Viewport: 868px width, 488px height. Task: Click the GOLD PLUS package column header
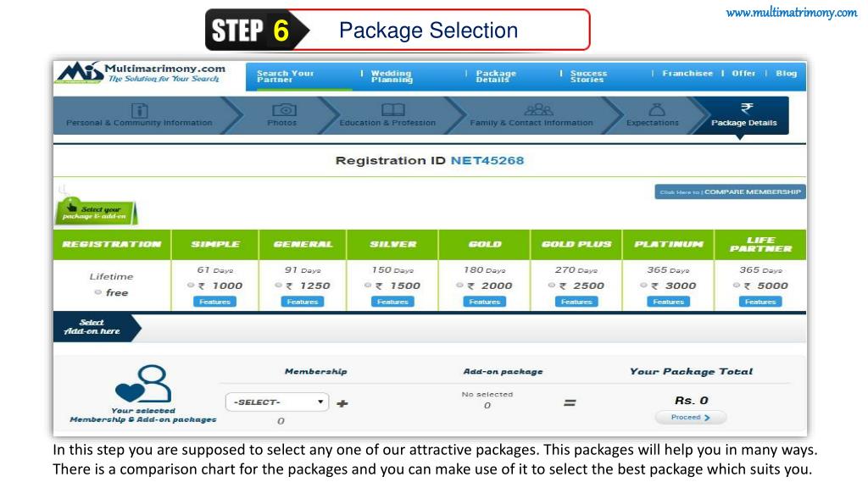(x=576, y=245)
